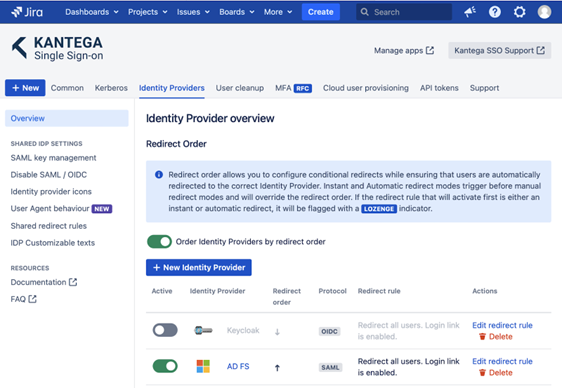Switch to the Common tab
The height and width of the screenshot is (388, 562).
(x=67, y=88)
